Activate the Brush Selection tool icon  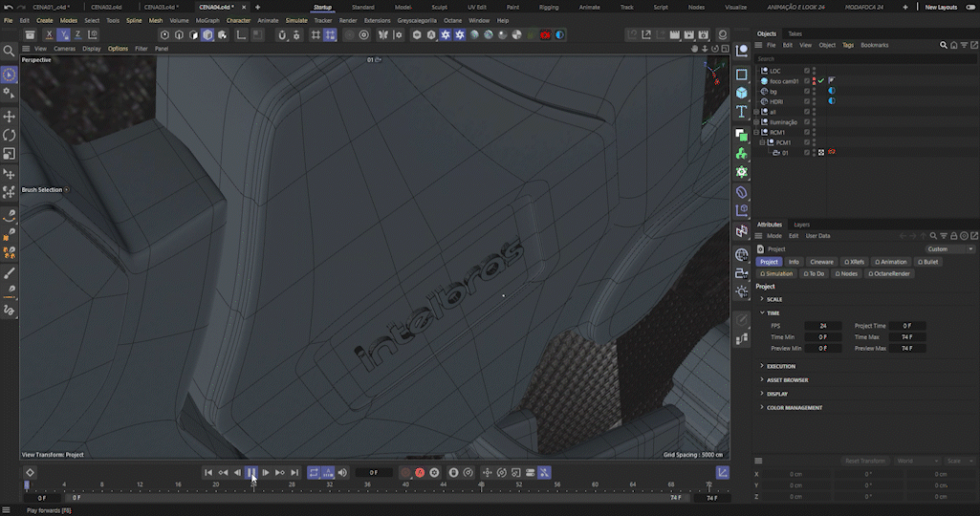click(10, 75)
